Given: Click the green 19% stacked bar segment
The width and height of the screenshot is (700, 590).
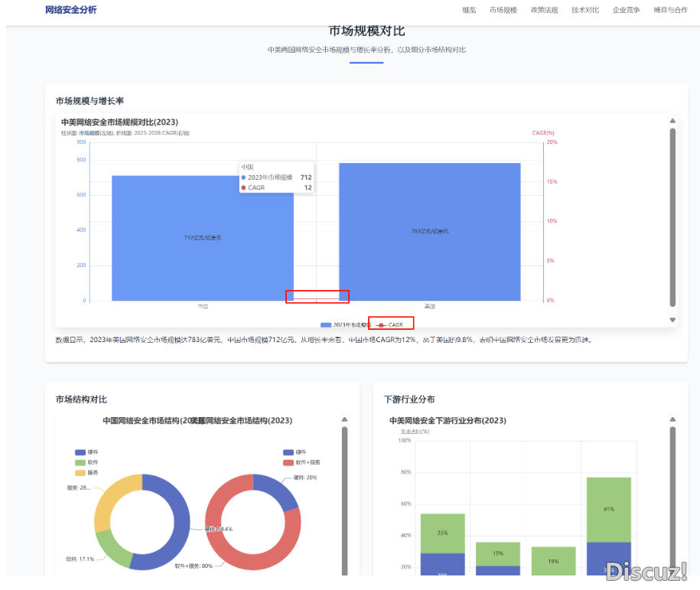Looking at the screenshot, I should (x=553, y=561).
